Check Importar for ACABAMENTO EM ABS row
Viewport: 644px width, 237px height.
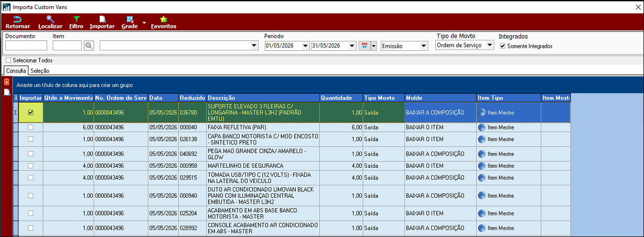tap(30, 213)
